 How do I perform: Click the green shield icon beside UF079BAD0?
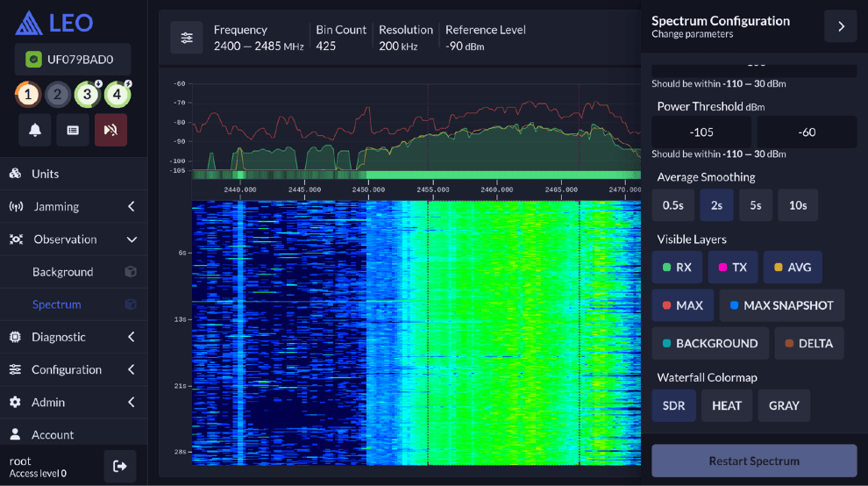[x=34, y=60]
